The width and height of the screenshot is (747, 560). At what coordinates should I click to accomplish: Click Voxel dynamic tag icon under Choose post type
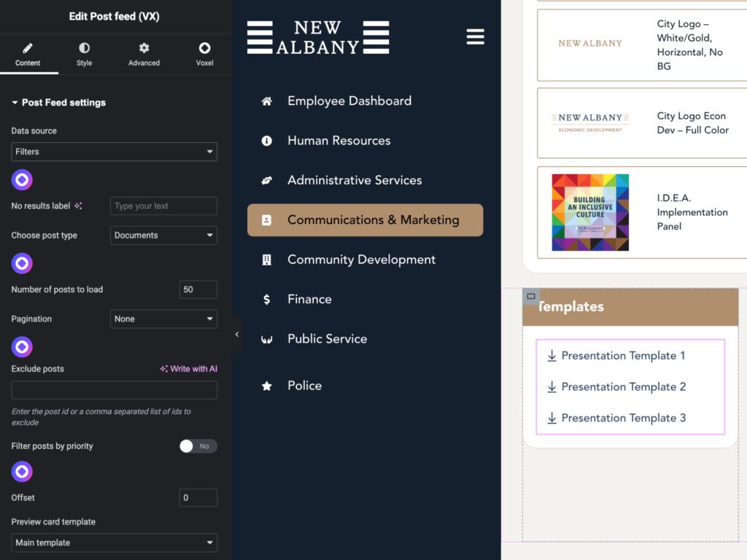(x=22, y=262)
